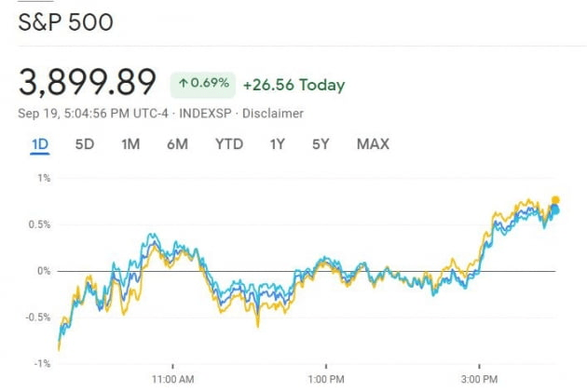Switch to the 1D time range tab

40,144
